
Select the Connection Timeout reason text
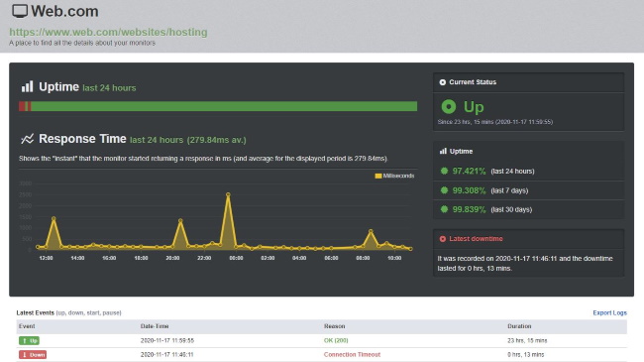pos(352,355)
